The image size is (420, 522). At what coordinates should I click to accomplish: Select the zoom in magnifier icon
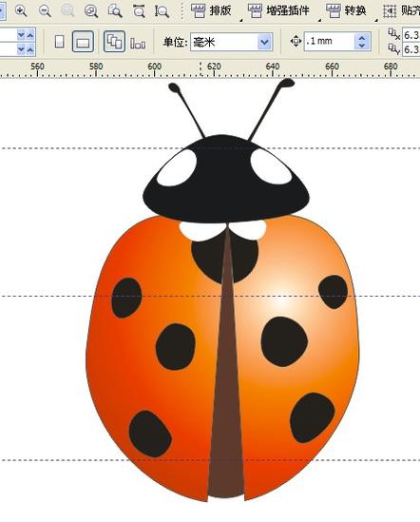pyautogui.click(x=21, y=11)
